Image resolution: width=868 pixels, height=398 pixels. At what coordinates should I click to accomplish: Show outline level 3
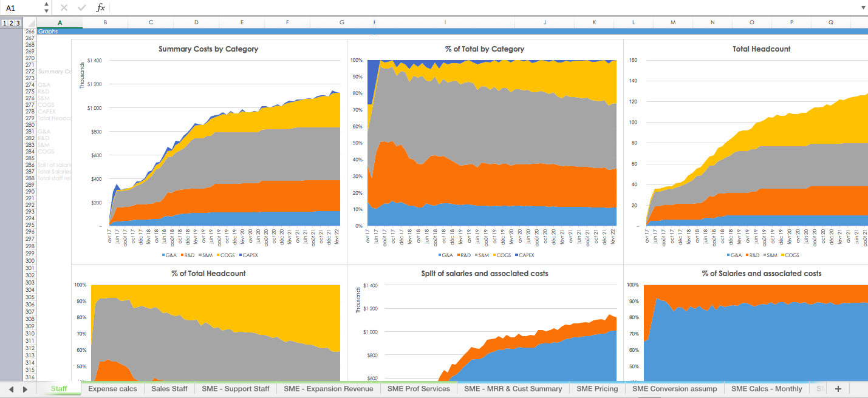pos(18,23)
